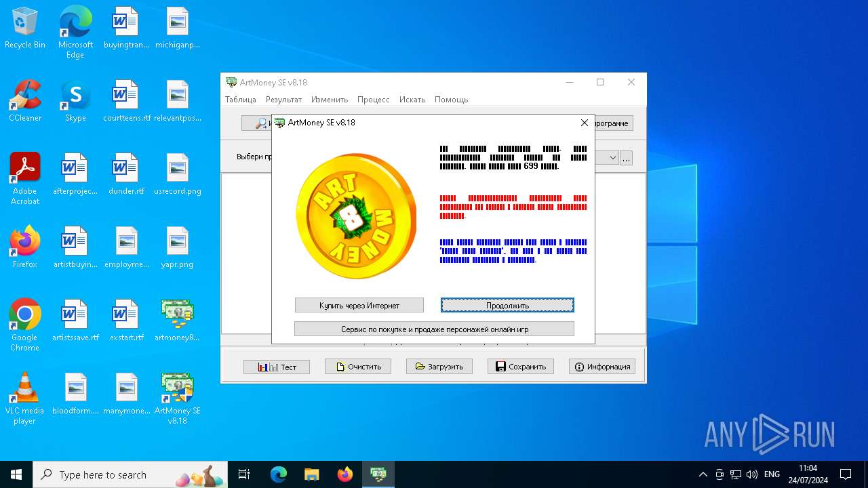Click Купить через Интернет button
Screen dimensions: 868x488
tap(359, 306)
